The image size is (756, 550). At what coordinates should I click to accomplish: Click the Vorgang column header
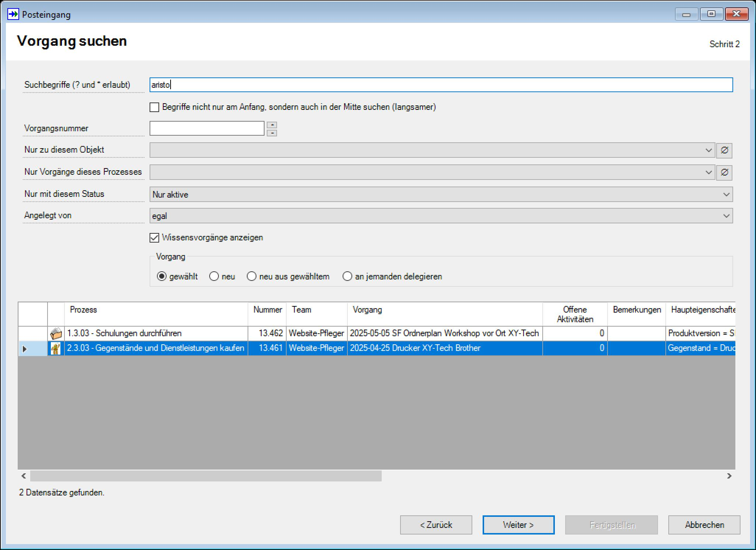click(445, 314)
